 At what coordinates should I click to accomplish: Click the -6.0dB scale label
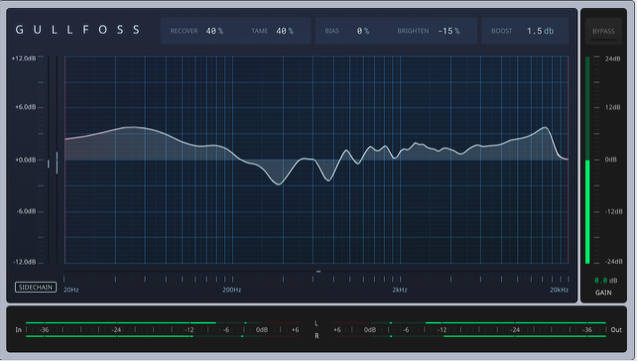(26, 212)
